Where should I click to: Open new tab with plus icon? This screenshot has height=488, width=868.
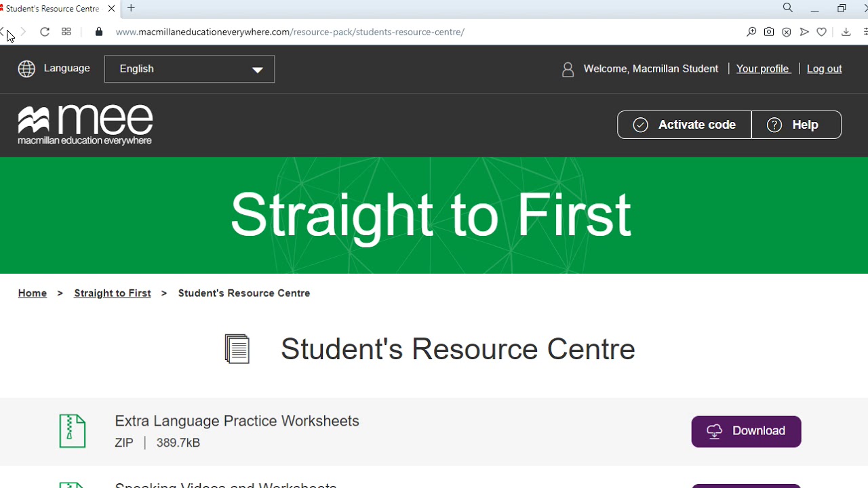132,8
